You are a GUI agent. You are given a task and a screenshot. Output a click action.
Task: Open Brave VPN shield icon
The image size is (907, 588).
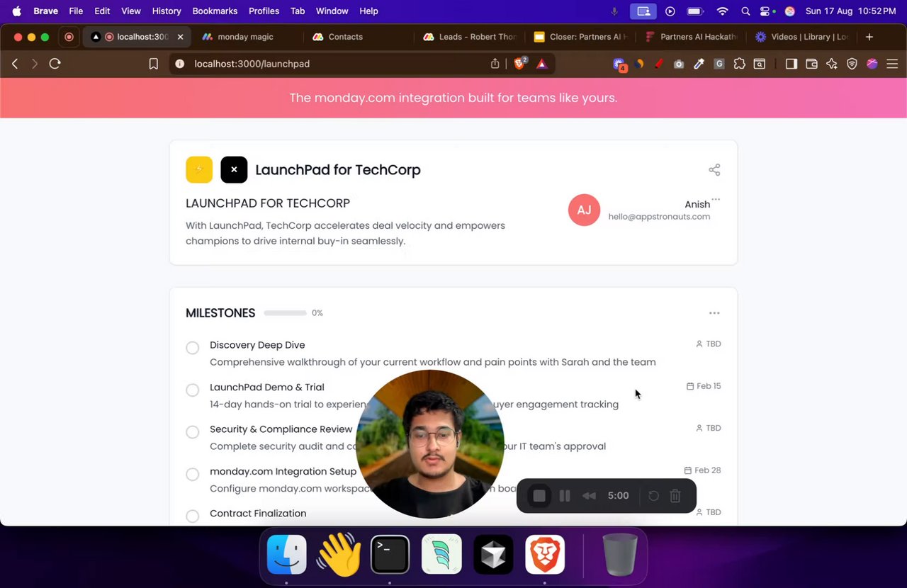tap(852, 64)
